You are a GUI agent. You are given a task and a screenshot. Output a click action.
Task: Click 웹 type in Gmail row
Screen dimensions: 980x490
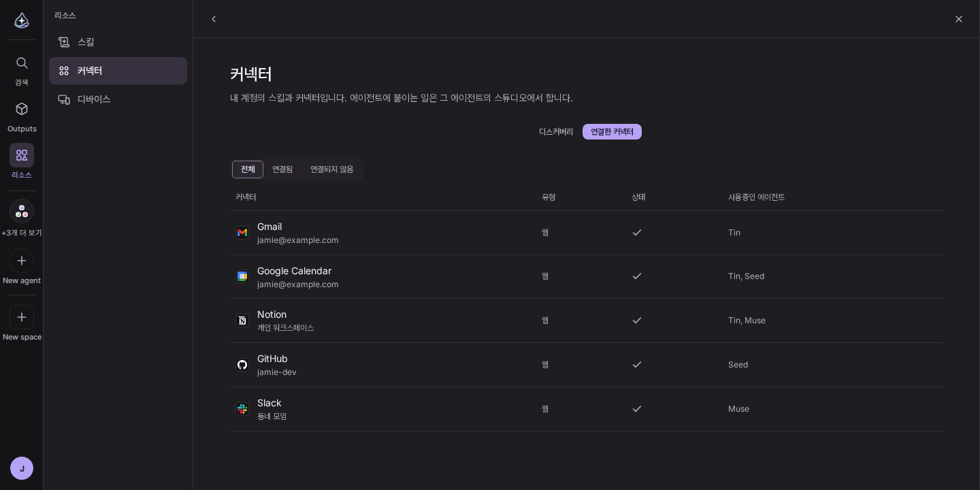pyautogui.click(x=545, y=233)
